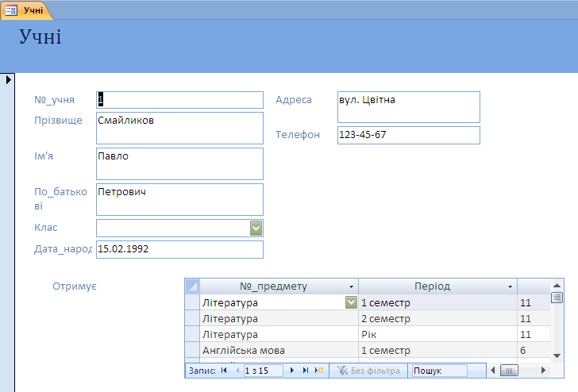The image size is (578, 392).
Task: Click the Учні form header title
Action: 40,37
